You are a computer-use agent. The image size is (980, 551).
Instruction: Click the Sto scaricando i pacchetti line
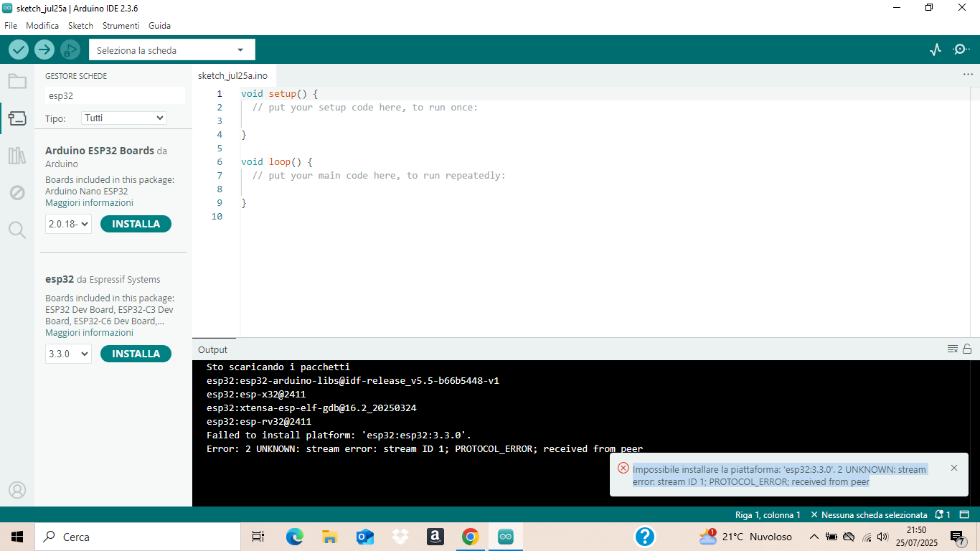pos(278,367)
